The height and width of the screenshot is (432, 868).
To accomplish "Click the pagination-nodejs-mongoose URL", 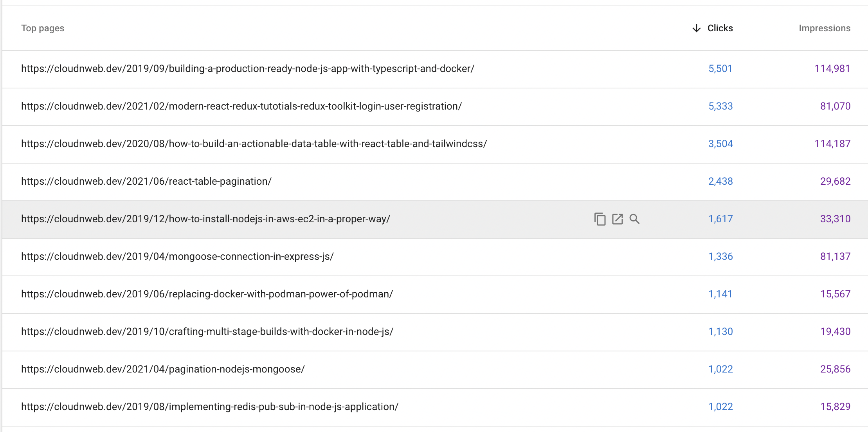I will pyautogui.click(x=163, y=369).
